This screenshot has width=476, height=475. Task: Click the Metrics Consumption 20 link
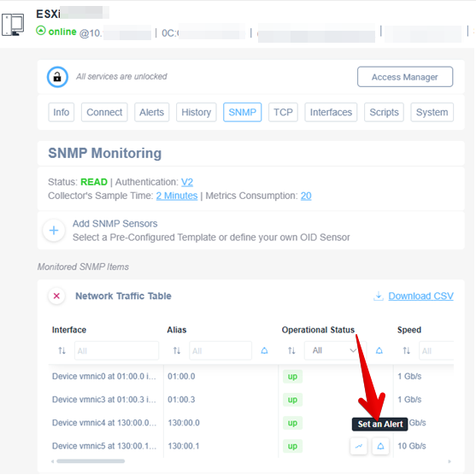coord(306,196)
